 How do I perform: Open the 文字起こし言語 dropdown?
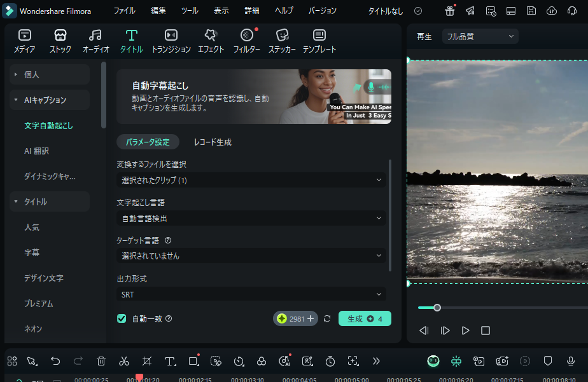(x=252, y=218)
